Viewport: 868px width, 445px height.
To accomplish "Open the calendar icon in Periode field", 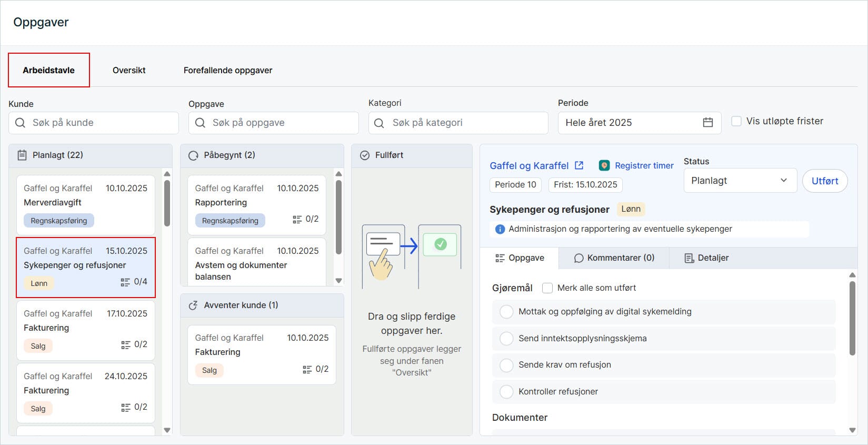I will coord(707,123).
